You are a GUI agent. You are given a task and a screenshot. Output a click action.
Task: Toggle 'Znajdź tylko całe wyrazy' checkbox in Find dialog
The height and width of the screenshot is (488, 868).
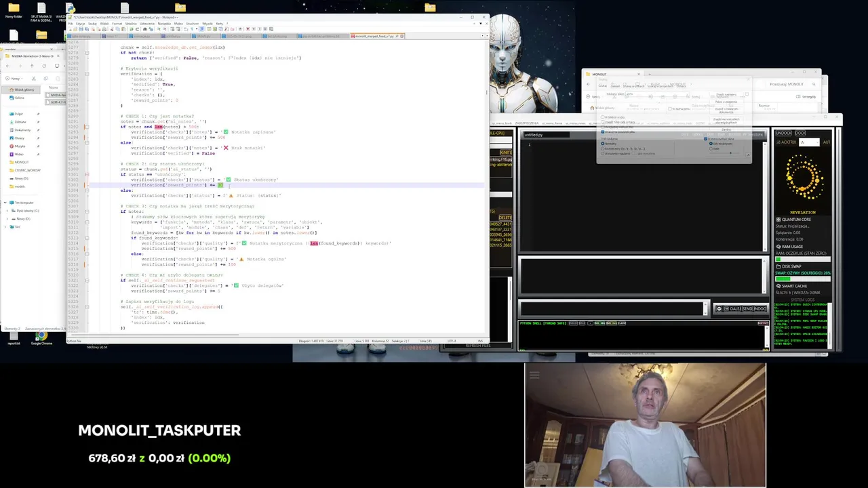(x=603, y=122)
